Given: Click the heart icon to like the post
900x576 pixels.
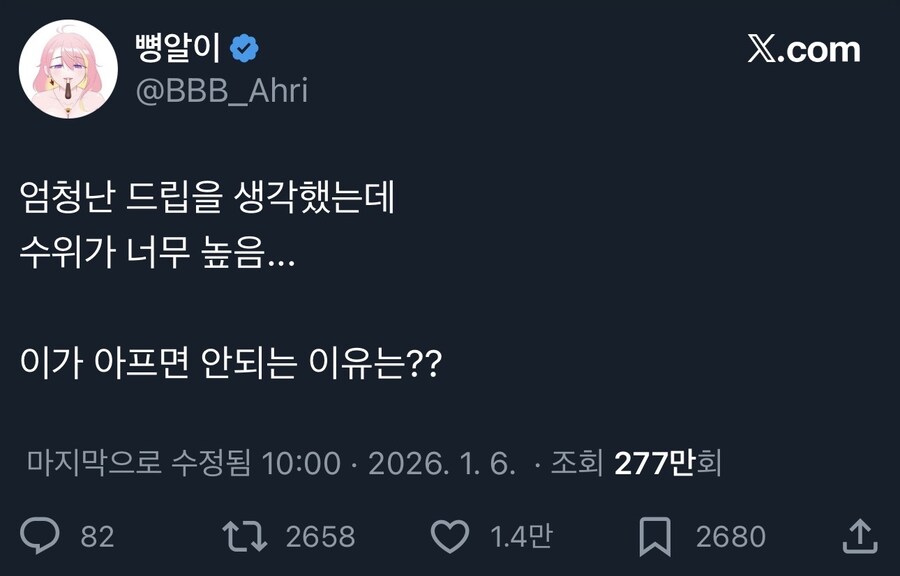Looking at the screenshot, I should pyautogui.click(x=450, y=537).
